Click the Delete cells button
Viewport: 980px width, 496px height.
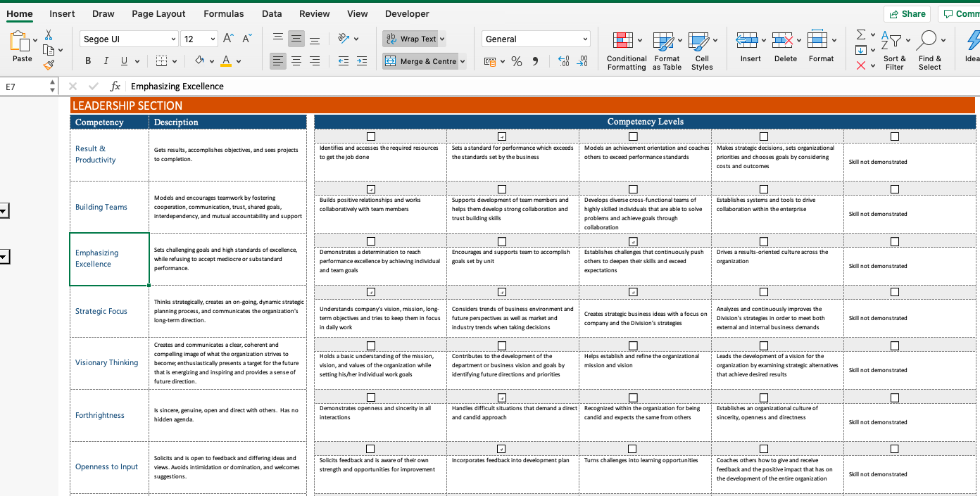786,46
